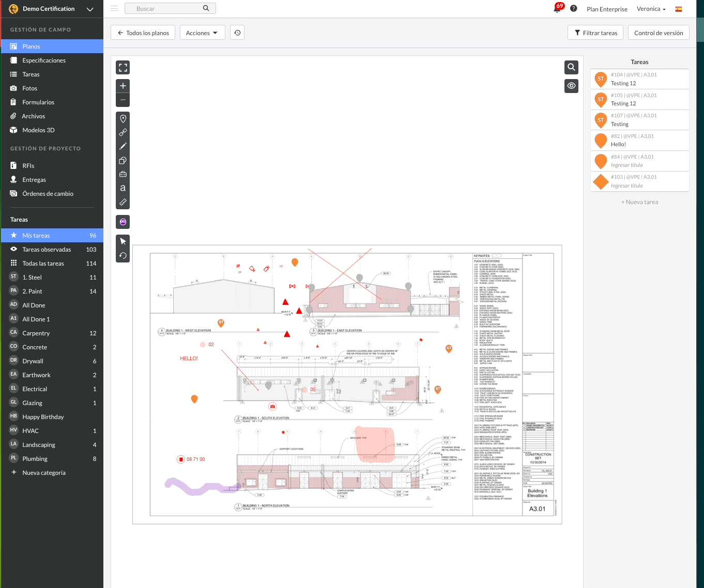
Task: Zoom in on the plan
Action: pyautogui.click(x=123, y=86)
